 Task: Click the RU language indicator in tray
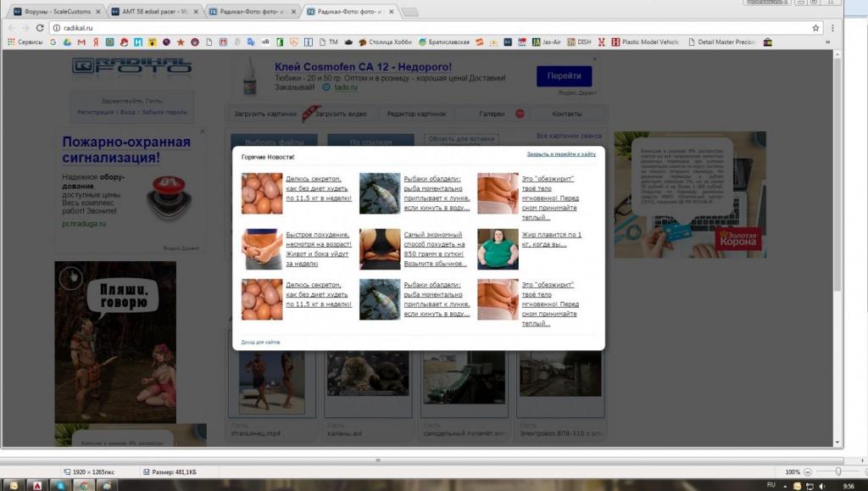771,484
